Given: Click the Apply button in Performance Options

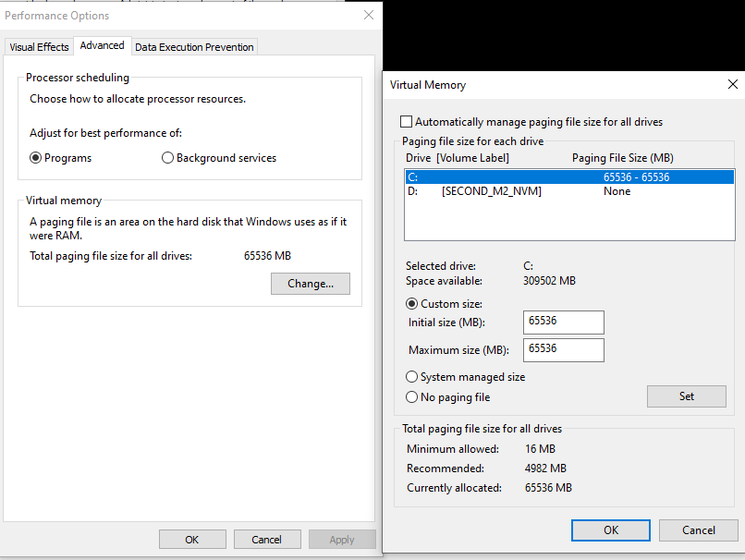Looking at the screenshot, I should 342,540.
